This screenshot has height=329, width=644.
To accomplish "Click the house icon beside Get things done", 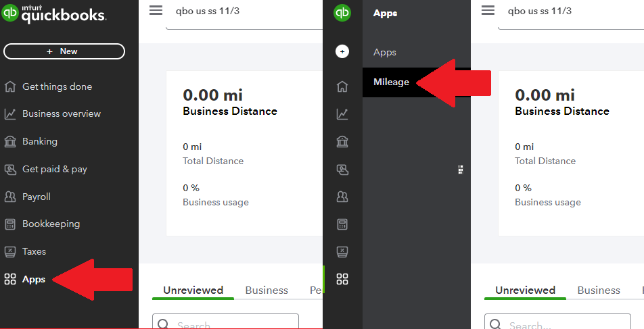I will click(x=10, y=86).
